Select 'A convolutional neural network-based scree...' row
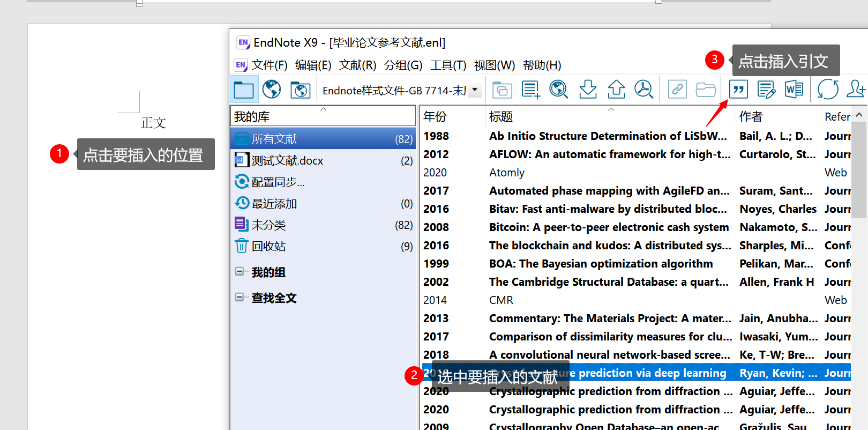This screenshot has height=430, width=868. tap(636, 355)
